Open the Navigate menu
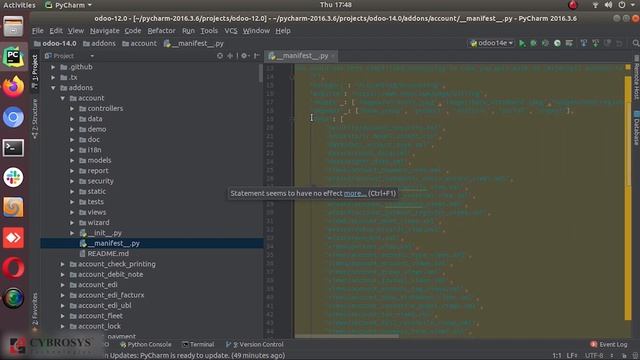Screen dimensions: 640x360 [x=104, y=31]
